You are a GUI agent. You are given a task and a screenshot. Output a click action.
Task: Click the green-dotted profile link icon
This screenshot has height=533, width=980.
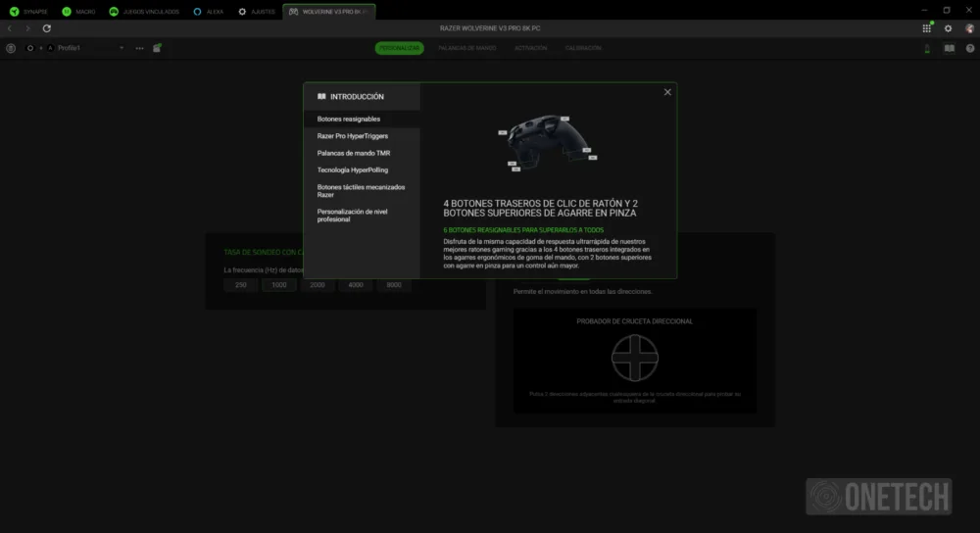click(x=158, y=47)
